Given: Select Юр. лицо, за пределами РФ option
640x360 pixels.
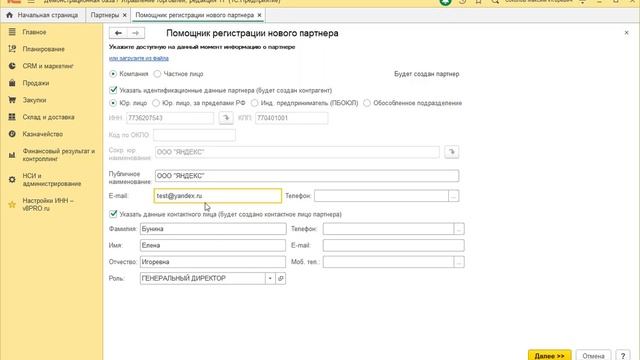Looking at the screenshot, I should coord(156,103).
